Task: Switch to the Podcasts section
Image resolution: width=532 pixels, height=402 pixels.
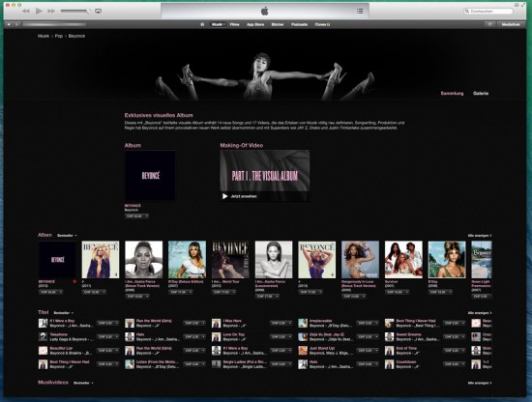Action: (x=299, y=24)
